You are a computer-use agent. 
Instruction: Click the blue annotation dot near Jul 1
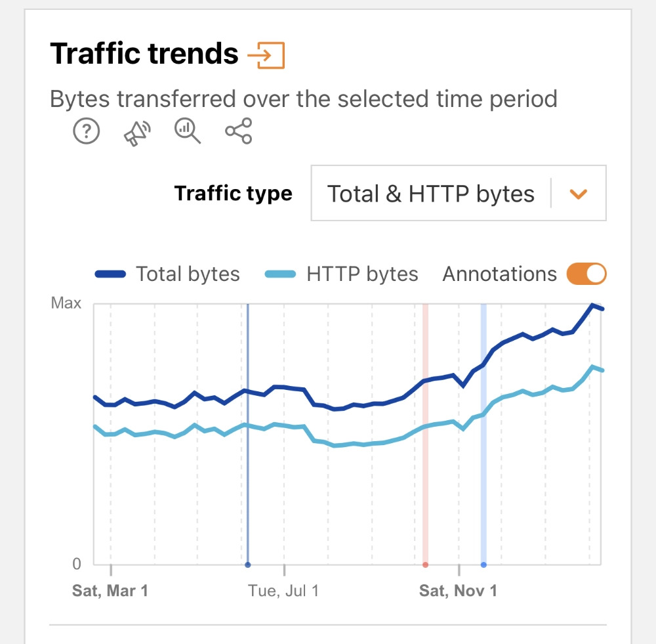point(248,563)
